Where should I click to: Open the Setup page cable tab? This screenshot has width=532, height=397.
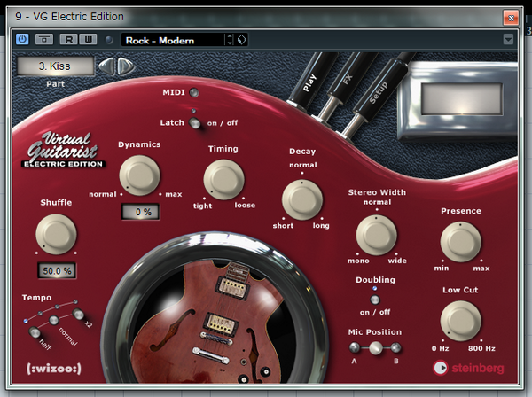click(x=379, y=92)
